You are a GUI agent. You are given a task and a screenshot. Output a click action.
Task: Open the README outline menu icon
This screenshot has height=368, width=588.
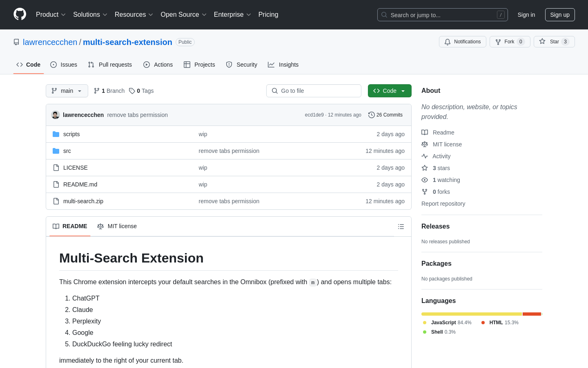pos(401,227)
